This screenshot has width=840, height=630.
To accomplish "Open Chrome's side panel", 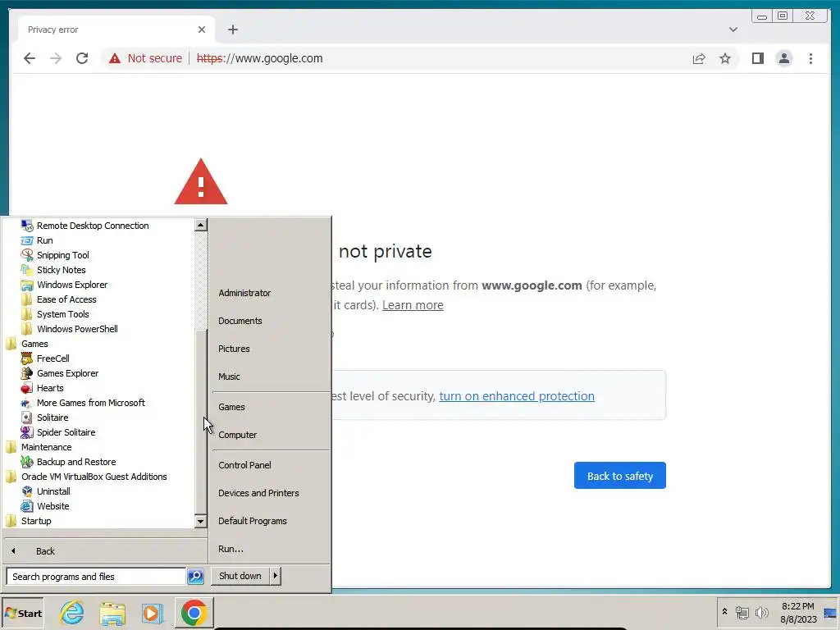I will (x=757, y=58).
